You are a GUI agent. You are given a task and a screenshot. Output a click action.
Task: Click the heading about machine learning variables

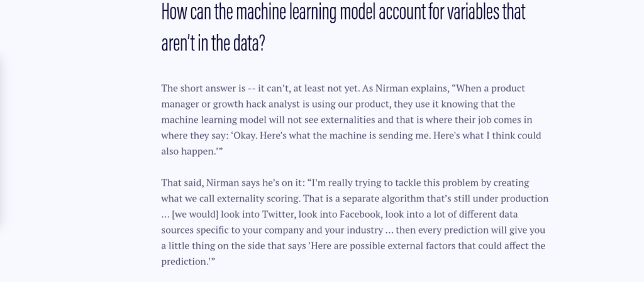coord(343,13)
